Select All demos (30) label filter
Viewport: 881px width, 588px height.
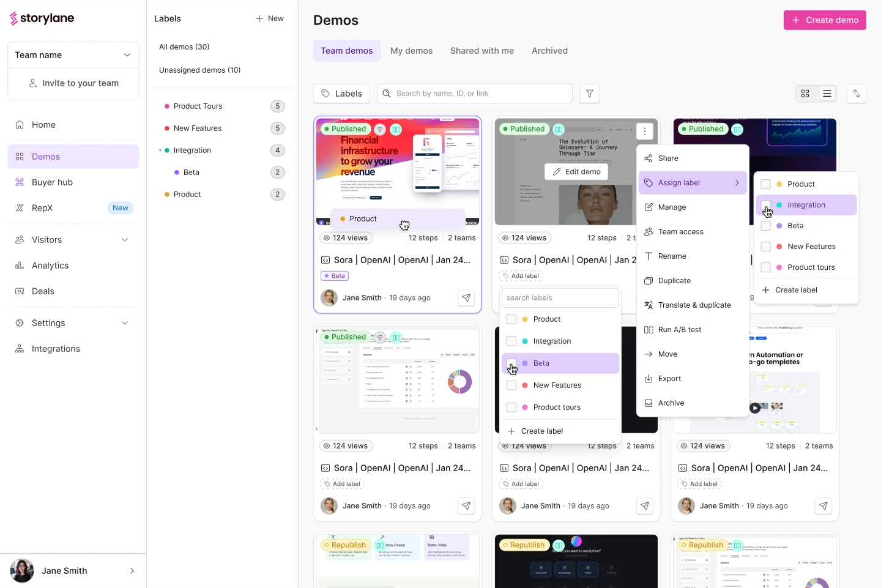coord(184,47)
